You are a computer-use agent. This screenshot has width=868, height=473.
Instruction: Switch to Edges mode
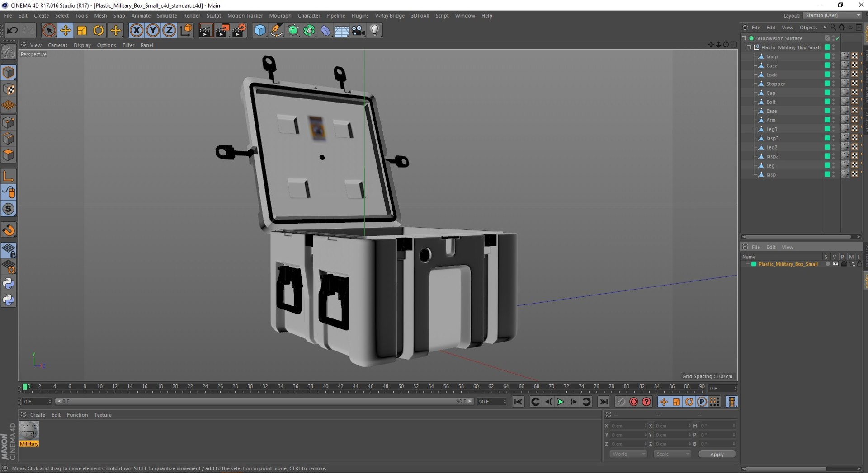(x=9, y=138)
